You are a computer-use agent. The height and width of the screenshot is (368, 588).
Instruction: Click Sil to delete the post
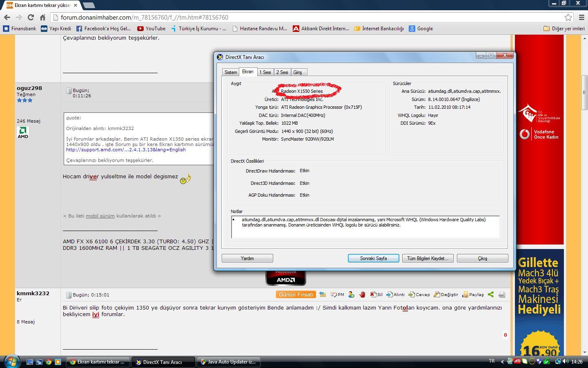coord(376,294)
